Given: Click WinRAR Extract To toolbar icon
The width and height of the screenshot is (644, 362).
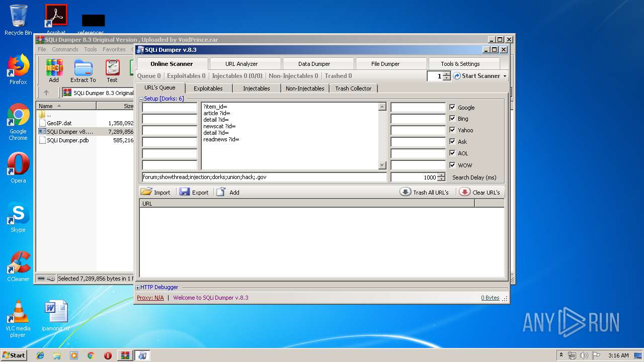Looking at the screenshot, I should coord(83,71).
